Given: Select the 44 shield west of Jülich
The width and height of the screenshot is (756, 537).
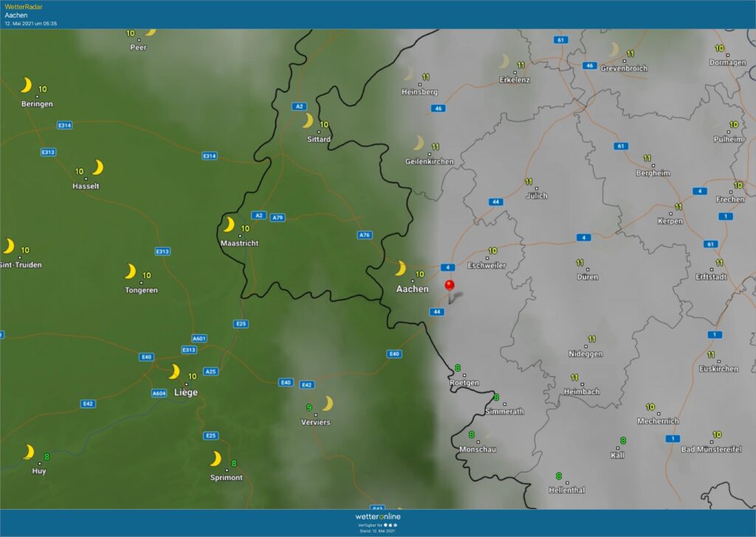Looking at the screenshot, I should [496, 202].
